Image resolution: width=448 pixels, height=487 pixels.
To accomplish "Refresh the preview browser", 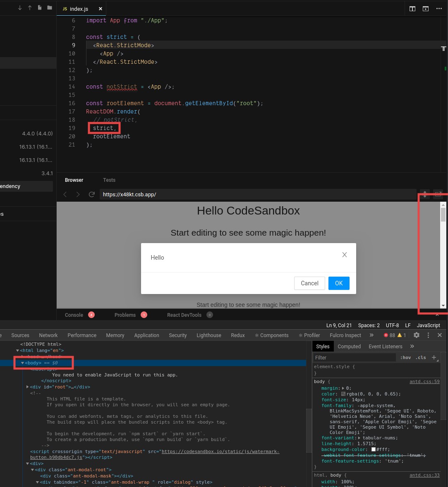I will pos(91,195).
